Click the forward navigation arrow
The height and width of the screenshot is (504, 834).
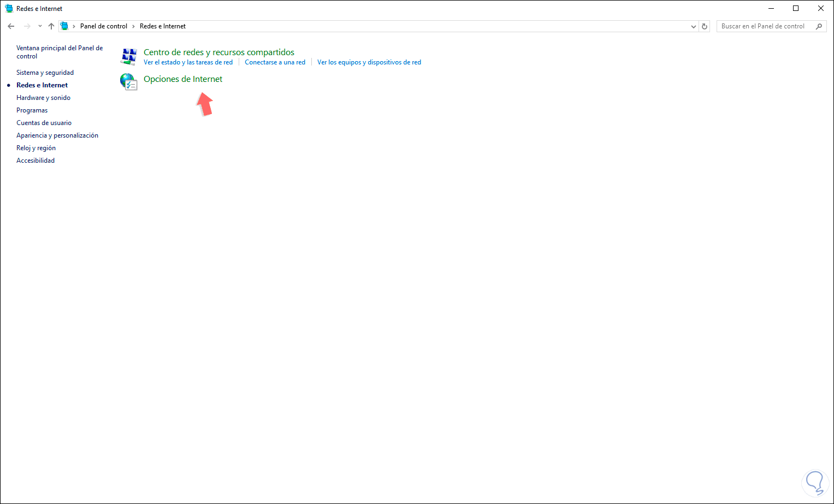27,26
